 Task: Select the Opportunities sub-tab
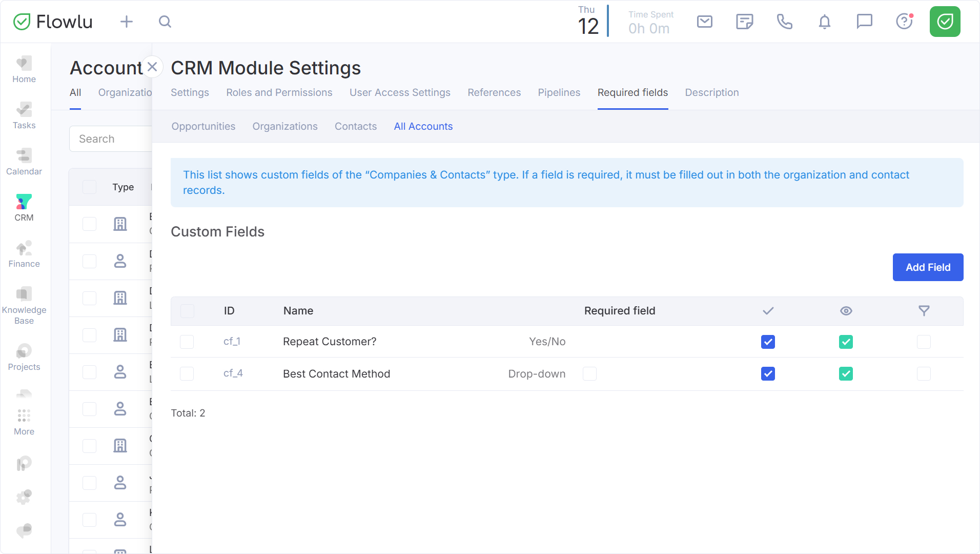[x=203, y=126]
